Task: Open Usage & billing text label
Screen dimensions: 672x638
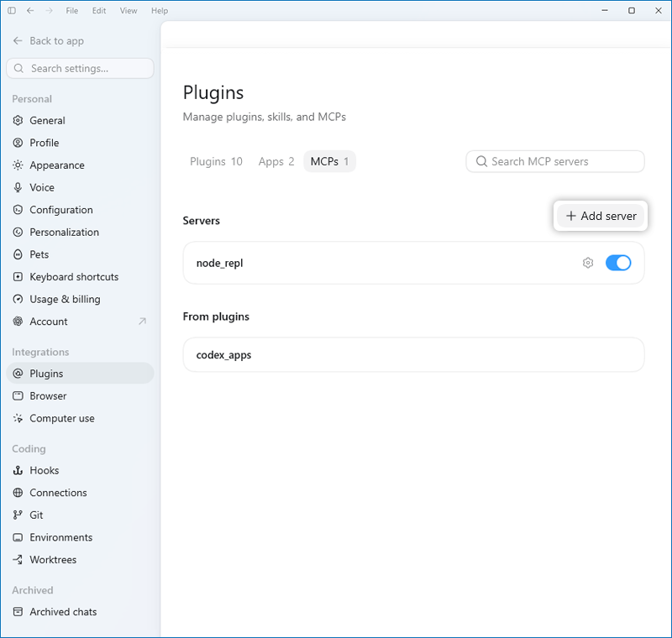Action: (x=66, y=299)
